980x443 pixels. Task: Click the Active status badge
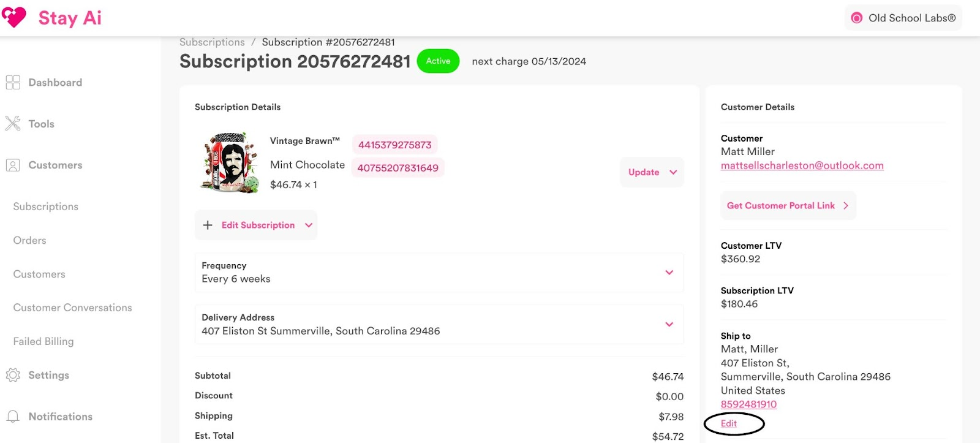click(x=438, y=61)
